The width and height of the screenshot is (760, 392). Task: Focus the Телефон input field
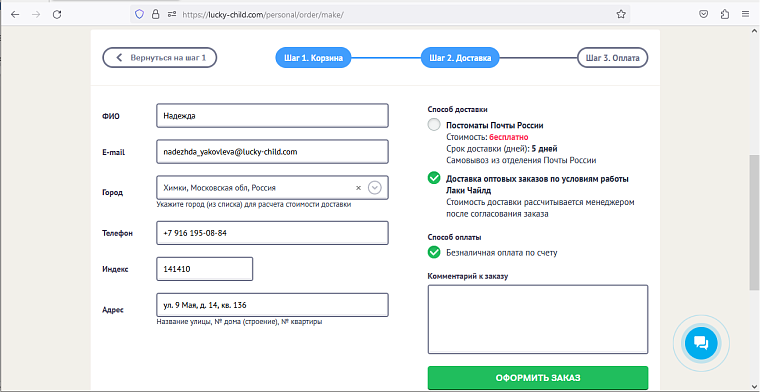[272, 233]
